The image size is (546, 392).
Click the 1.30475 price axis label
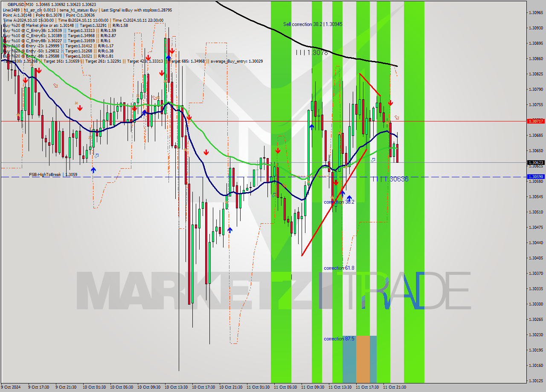pos(535,228)
